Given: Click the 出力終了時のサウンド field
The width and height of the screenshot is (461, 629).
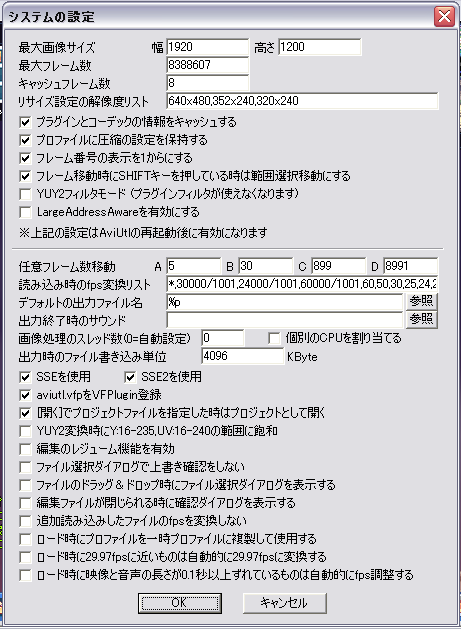Looking at the screenshot, I should point(284,320).
